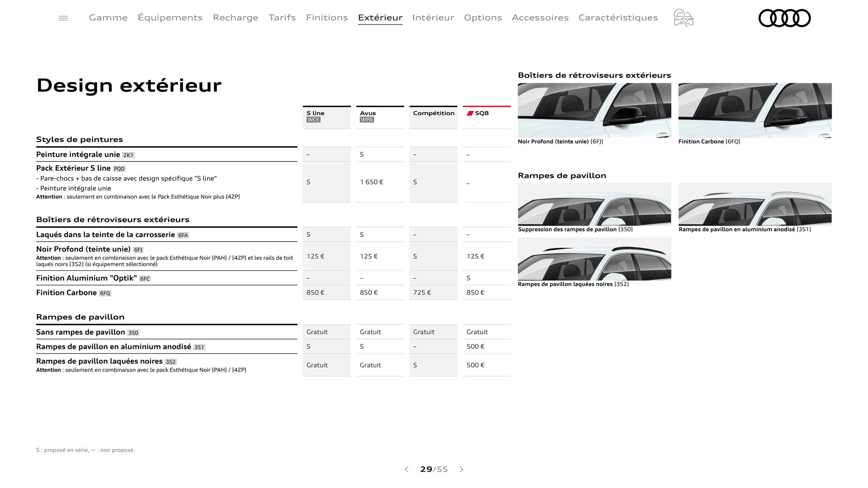Select the Avus column header
The height and width of the screenshot is (488, 868).
(380, 117)
